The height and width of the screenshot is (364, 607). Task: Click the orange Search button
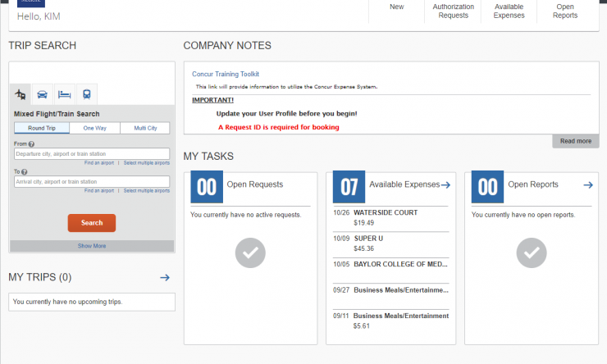pos(92,223)
